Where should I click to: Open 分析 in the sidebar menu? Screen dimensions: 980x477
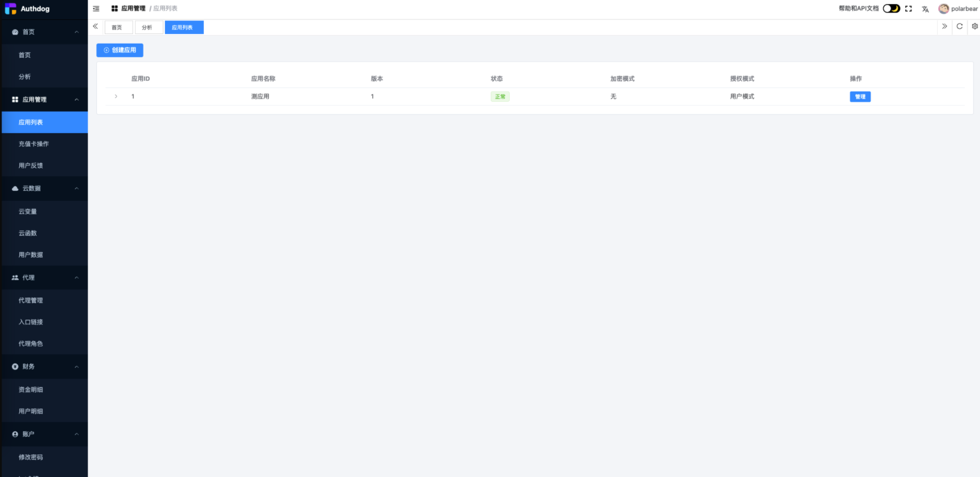[x=45, y=77]
